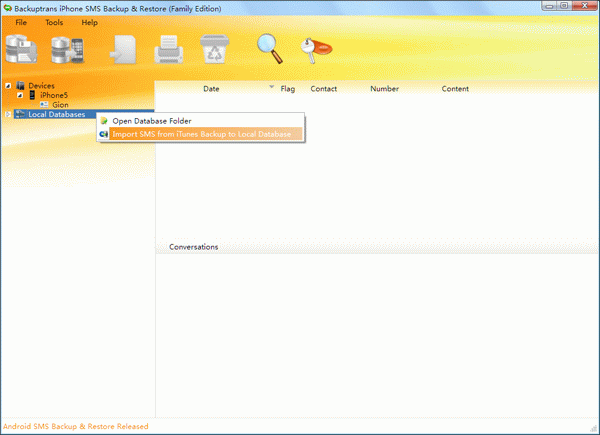Image resolution: width=600 pixels, height=435 pixels.
Task: Expand the Local Databases tree node
Action: click(x=8, y=114)
